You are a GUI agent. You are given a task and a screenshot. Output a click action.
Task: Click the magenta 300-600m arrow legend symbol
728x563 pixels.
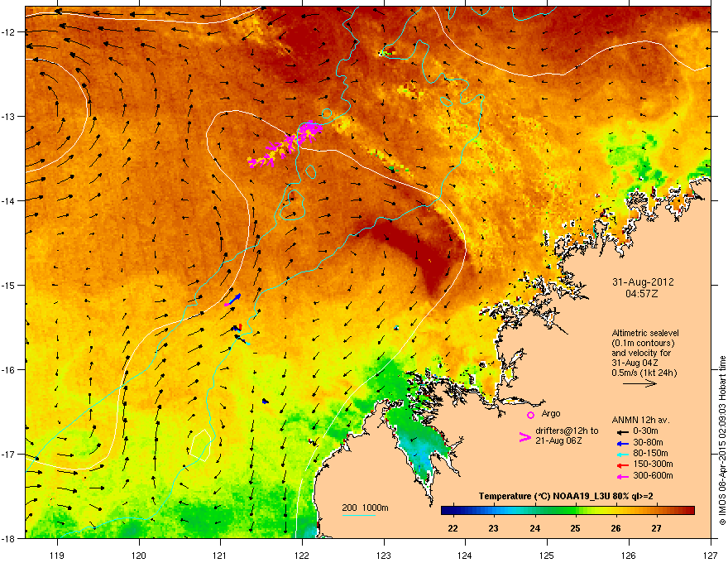[621, 476]
